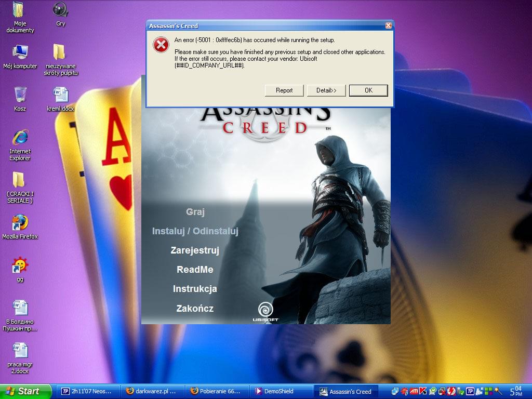The width and height of the screenshot is (532, 399).
Task: Click the red sun messenger tray icon
Action: (x=404, y=391)
